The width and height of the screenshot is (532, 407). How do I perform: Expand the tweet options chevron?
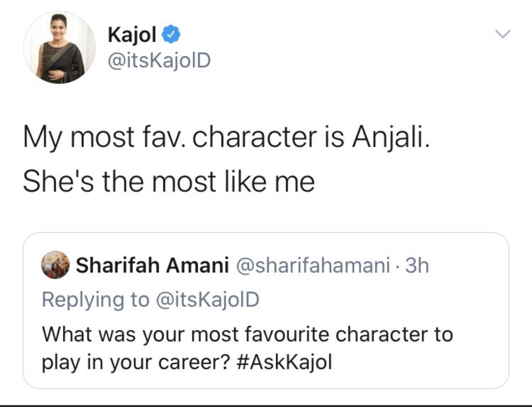pos(503,34)
